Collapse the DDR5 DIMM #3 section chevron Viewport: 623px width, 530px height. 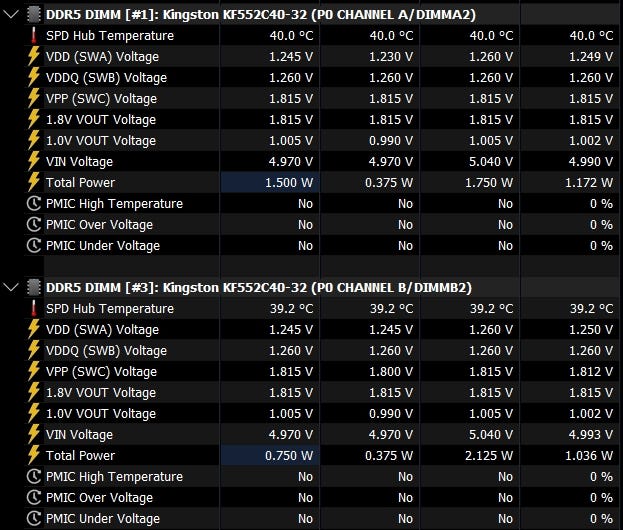pos(10,287)
